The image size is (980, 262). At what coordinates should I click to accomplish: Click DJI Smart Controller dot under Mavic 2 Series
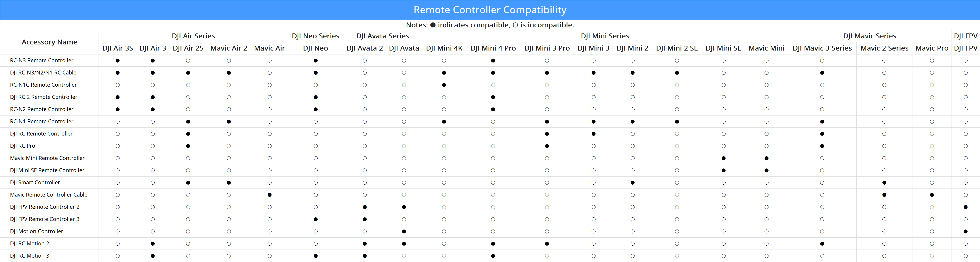(x=884, y=183)
